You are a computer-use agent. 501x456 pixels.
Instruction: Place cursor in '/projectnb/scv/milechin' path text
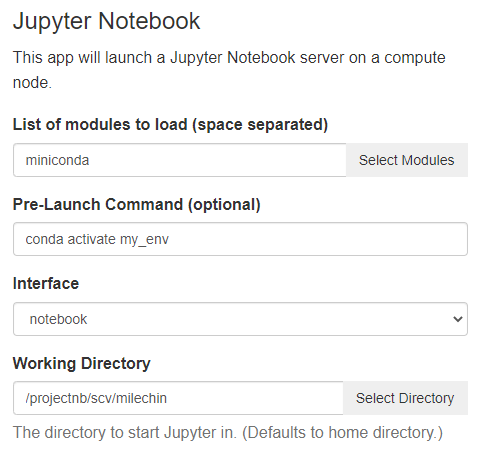[x=96, y=399]
